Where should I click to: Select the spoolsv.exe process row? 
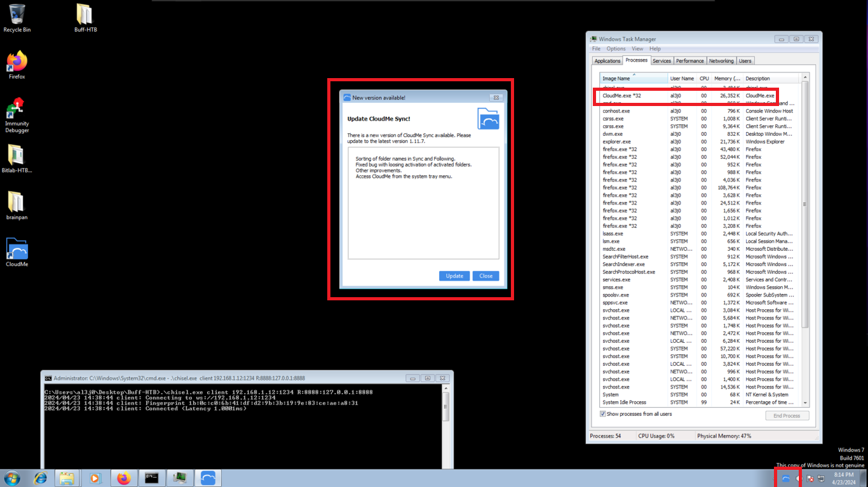coord(700,295)
